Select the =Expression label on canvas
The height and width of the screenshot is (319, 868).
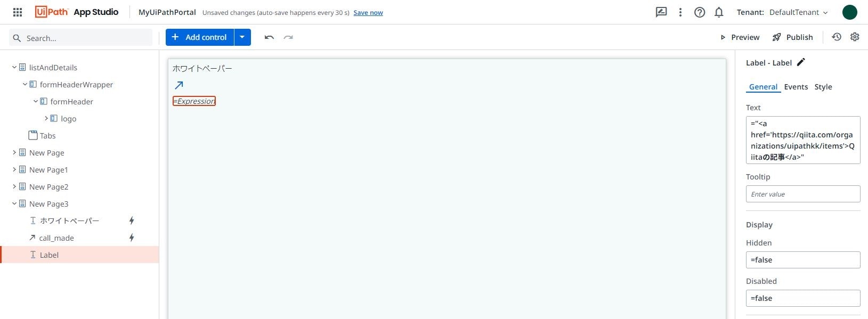[x=194, y=101]
